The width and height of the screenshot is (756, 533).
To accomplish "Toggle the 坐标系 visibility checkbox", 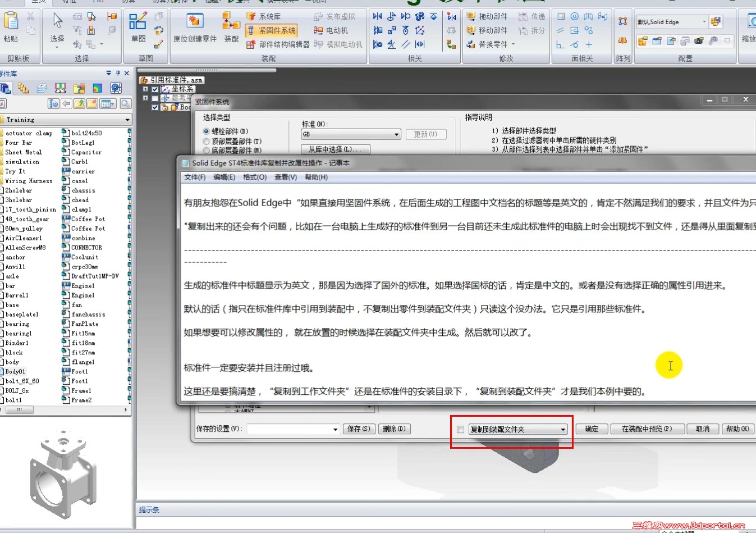I will pos(155,89).
